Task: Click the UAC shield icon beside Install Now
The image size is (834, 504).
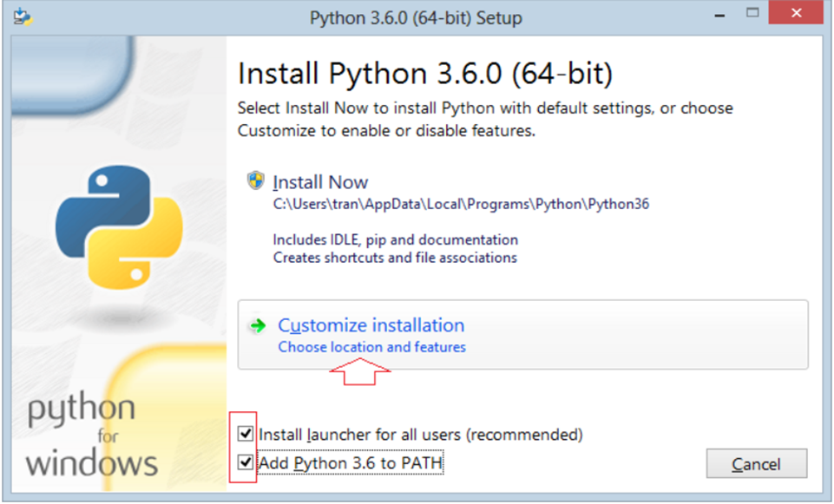Action: tap(256, 180)
